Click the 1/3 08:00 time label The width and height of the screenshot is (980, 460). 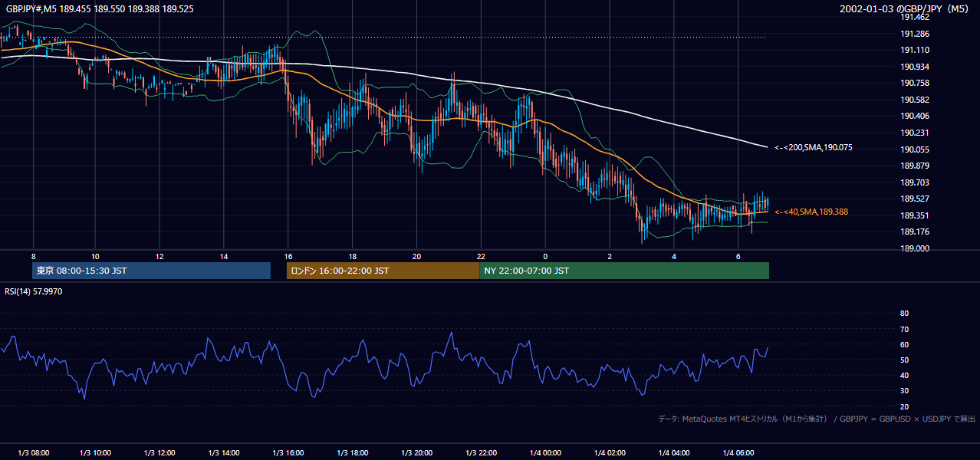[33, 453]
